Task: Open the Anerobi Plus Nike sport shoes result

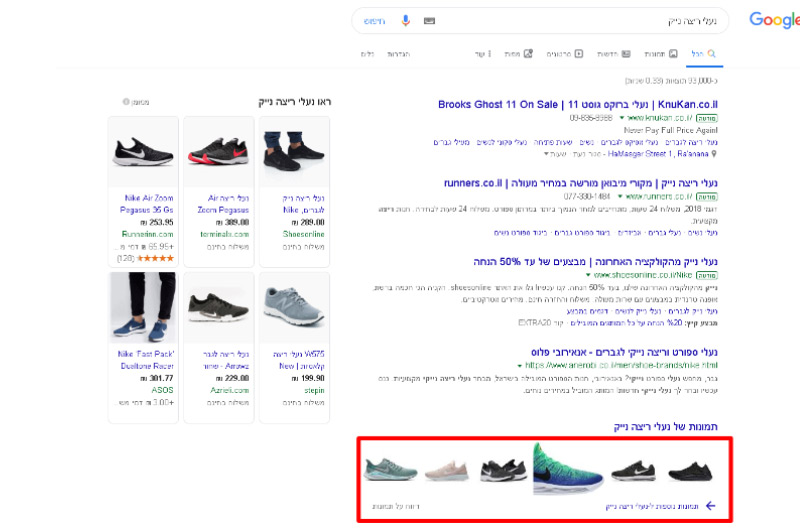Action: coord(624,352)
